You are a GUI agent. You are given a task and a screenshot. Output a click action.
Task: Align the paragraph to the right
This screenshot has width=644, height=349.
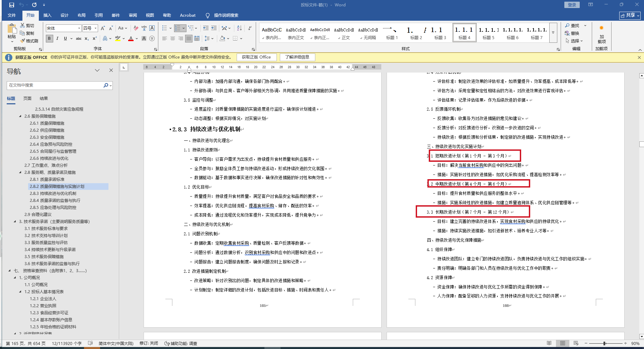tap(181, 39)
